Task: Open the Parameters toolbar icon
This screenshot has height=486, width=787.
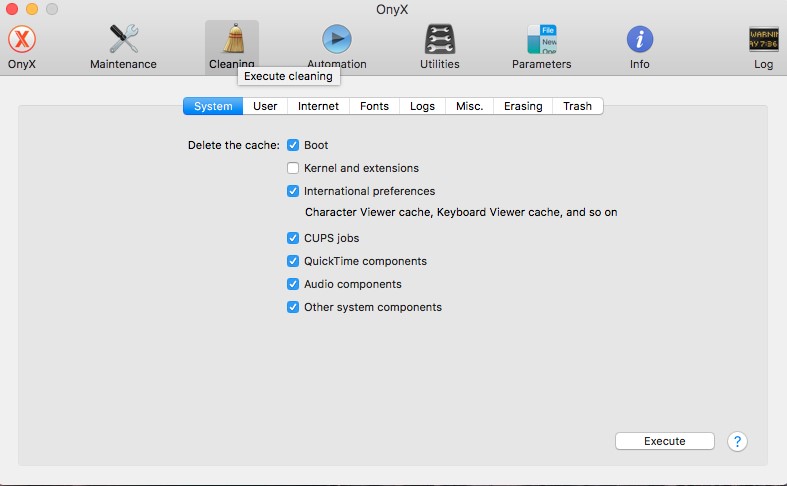Action: (x=541, y=40)
